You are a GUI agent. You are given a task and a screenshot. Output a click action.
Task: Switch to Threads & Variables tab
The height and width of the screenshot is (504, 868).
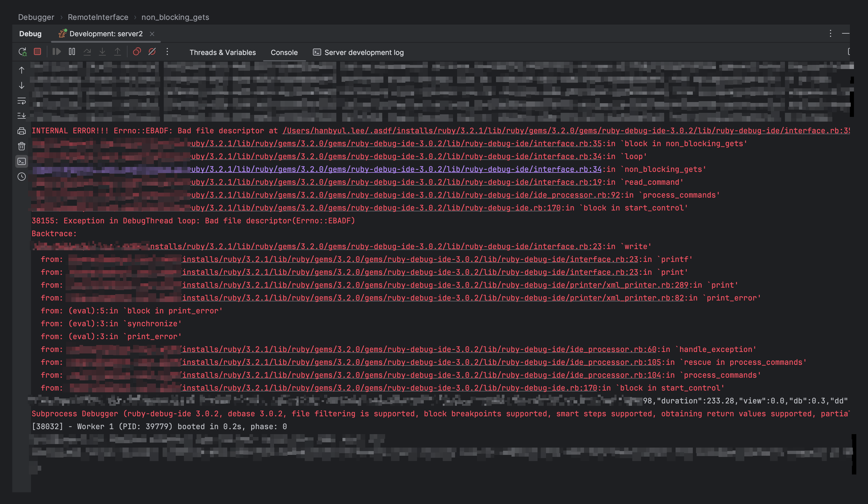pyautogui.click(x=223, y=52)
